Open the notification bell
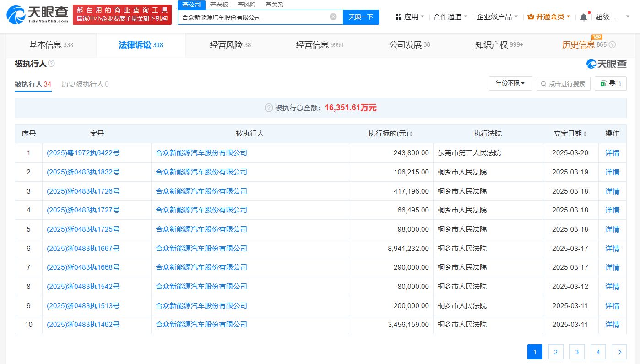The image size is (640, 364). pyautogui.click(x=584, y=17)
